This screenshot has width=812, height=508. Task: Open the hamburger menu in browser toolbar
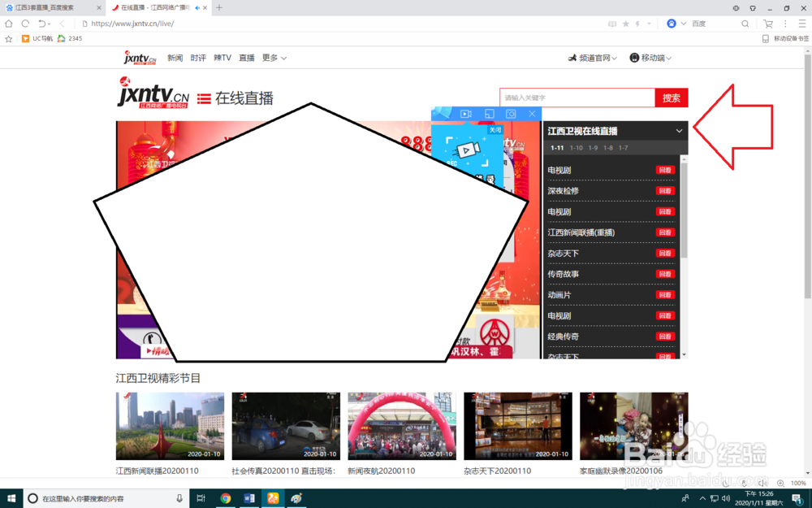(x=801, y=24)
